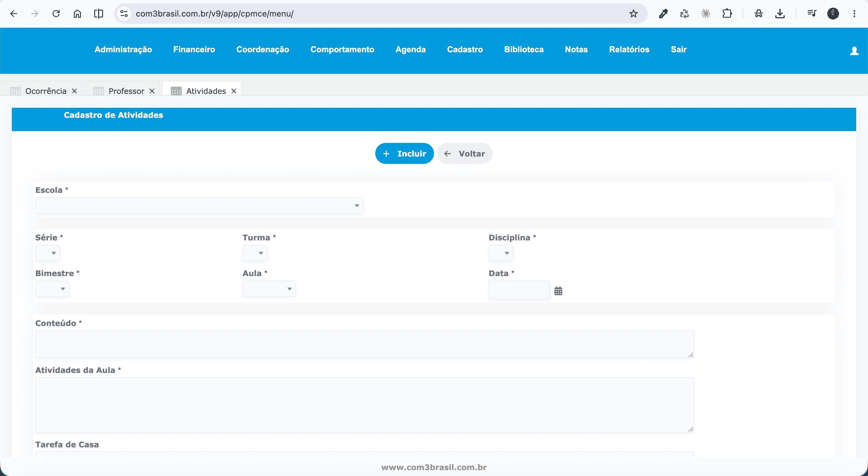
Task: Click the Incluir button
Action: (x=404, y=154)
